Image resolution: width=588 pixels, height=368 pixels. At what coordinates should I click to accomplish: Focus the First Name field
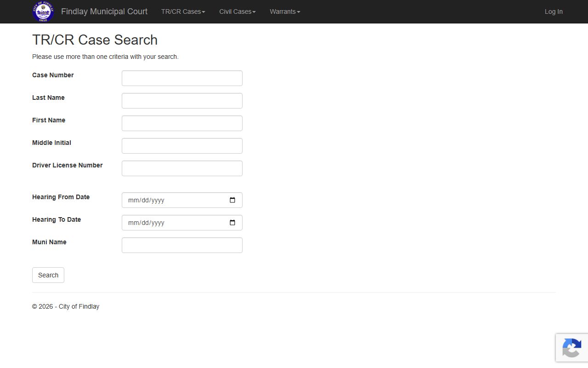coord(182,123)
